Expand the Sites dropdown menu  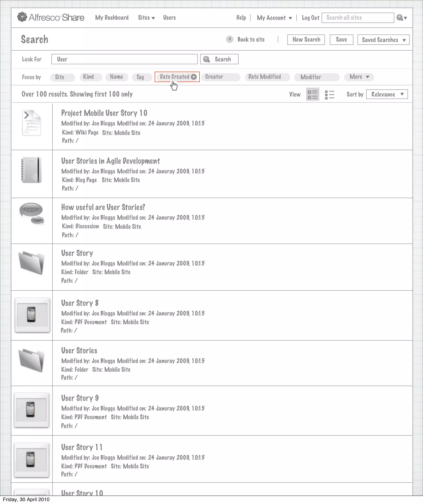[146, 18]
